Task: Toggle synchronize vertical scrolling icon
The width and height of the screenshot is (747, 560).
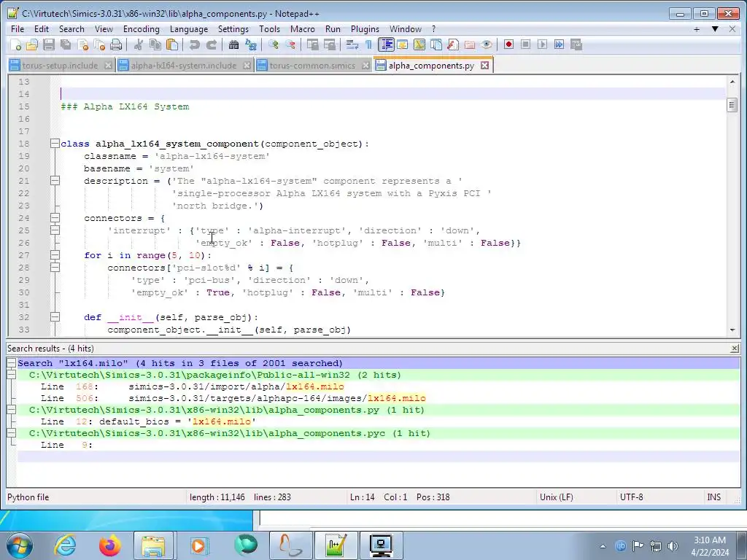Action: [x=313, y=44]
